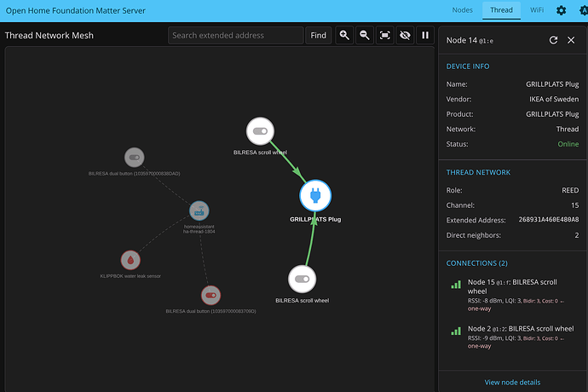This screenshot has width=588, height=392.
Task: Fit the mesh graph to screen
Action: point(384,35)
